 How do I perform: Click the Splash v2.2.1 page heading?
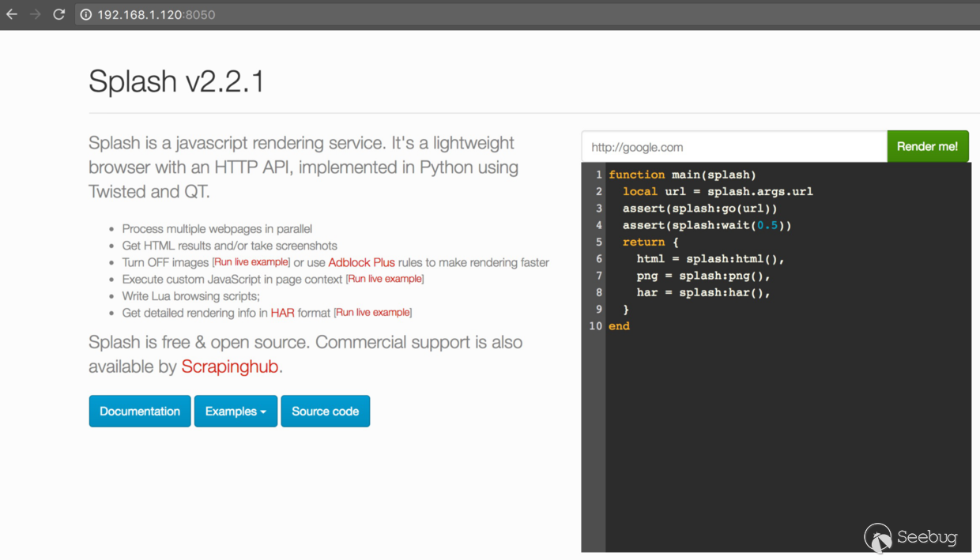coord(176,81)
